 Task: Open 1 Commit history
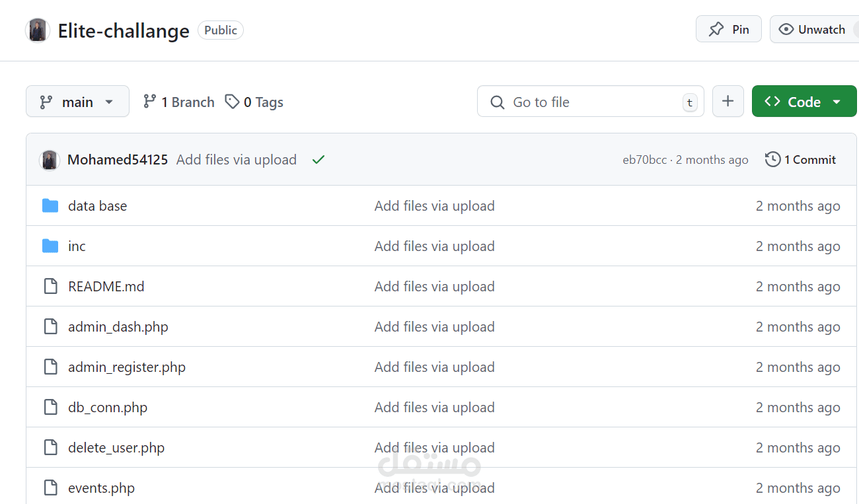tap(801, 160)
